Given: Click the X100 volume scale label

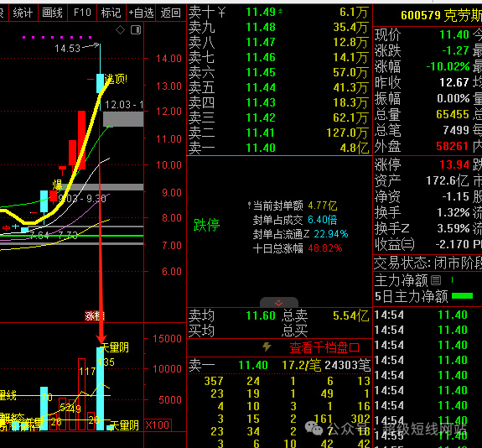Looking at the screenshot, I should pos(158,425).
